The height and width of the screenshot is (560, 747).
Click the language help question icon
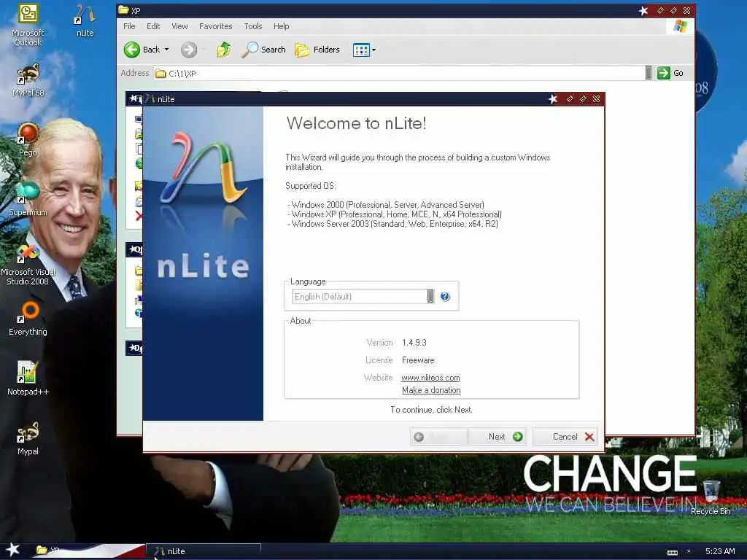tap(445, 297)
